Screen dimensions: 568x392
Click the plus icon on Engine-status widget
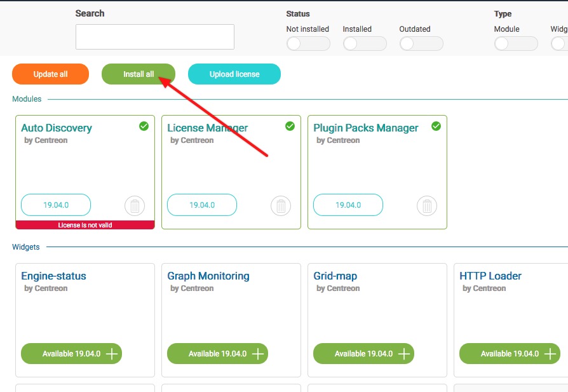[x=112, y=354]
